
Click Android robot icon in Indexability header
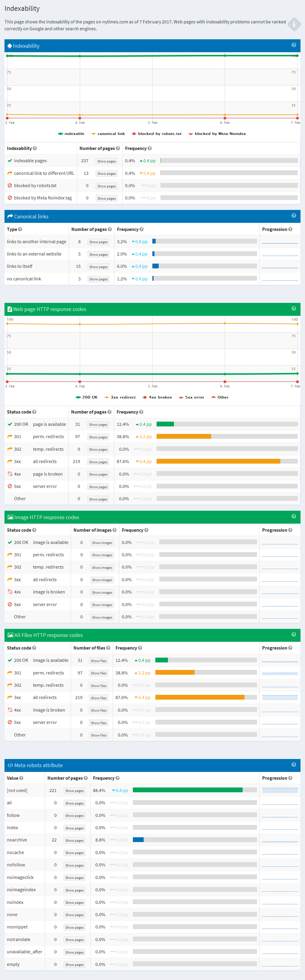pyautogui.click(x=10, y=46)
